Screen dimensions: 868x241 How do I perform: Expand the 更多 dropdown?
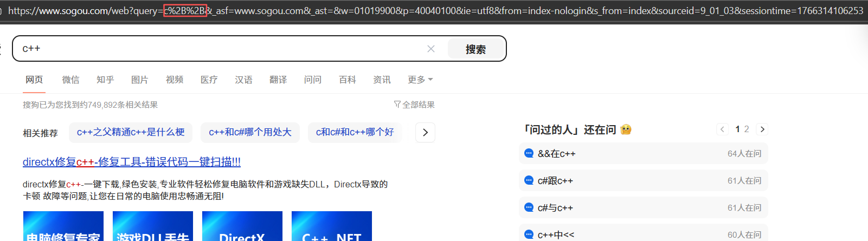[420, 80]
